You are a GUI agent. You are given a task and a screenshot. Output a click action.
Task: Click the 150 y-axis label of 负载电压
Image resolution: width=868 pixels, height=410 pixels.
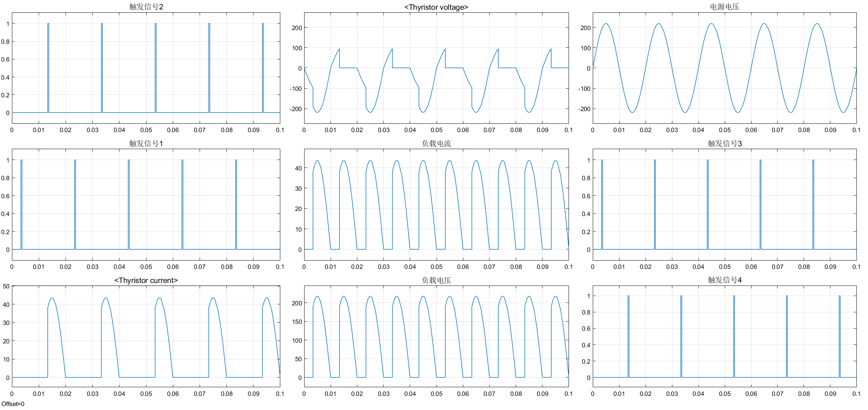click(x=297, y=322)
